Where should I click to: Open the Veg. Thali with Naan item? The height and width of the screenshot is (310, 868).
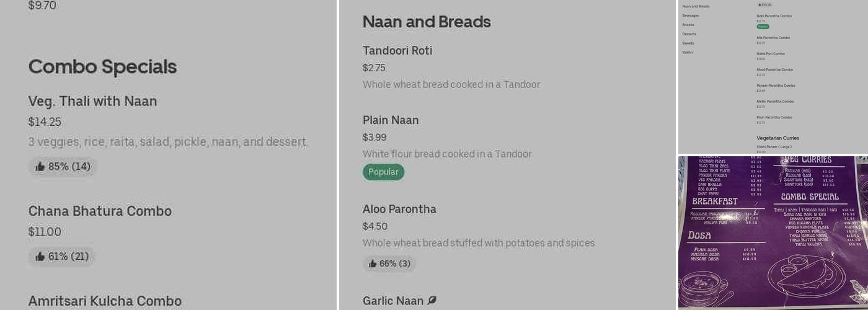click(92, 101)
